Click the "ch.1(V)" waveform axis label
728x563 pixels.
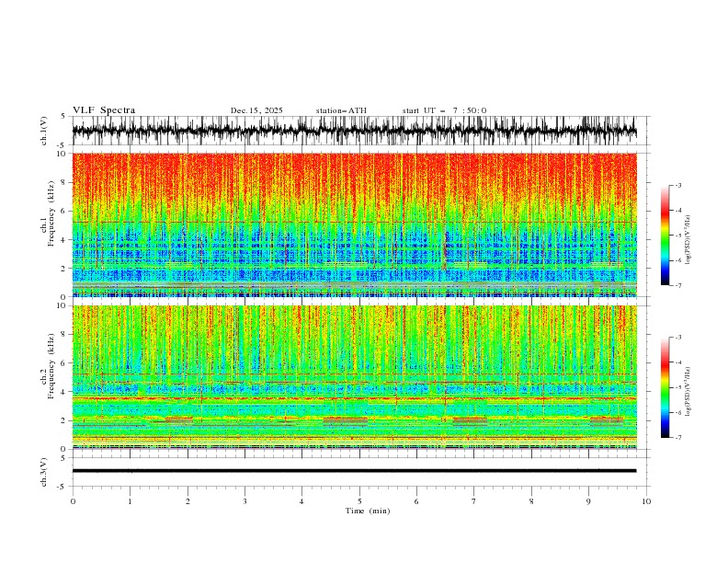pyautogui.click(x=44, y=131)
